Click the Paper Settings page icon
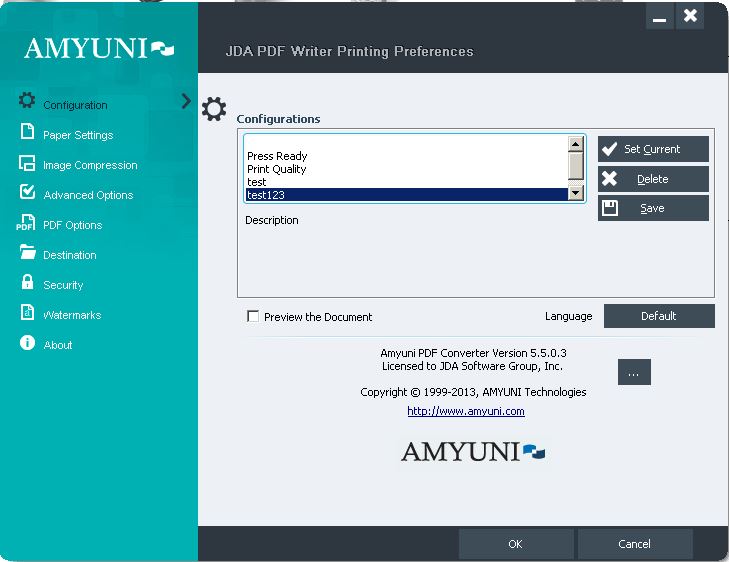This screenshot has height=562, width=729. click(27, 132)
